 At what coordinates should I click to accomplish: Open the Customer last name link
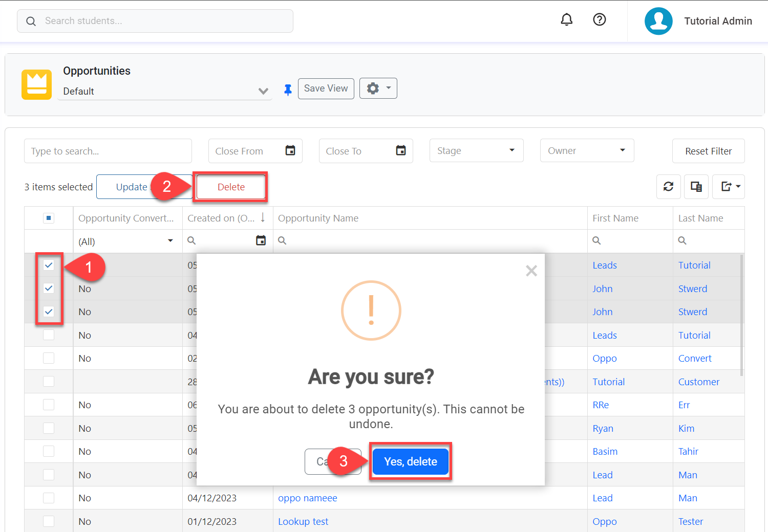(699, 382)
